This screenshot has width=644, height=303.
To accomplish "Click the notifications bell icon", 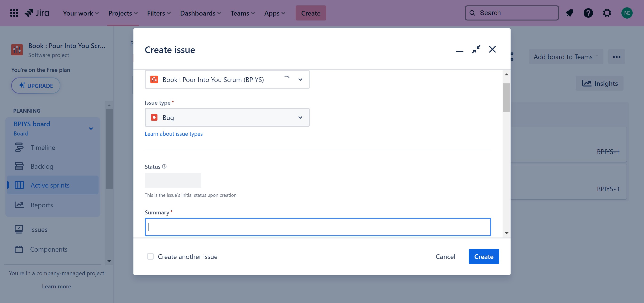I will pos(570,13).
